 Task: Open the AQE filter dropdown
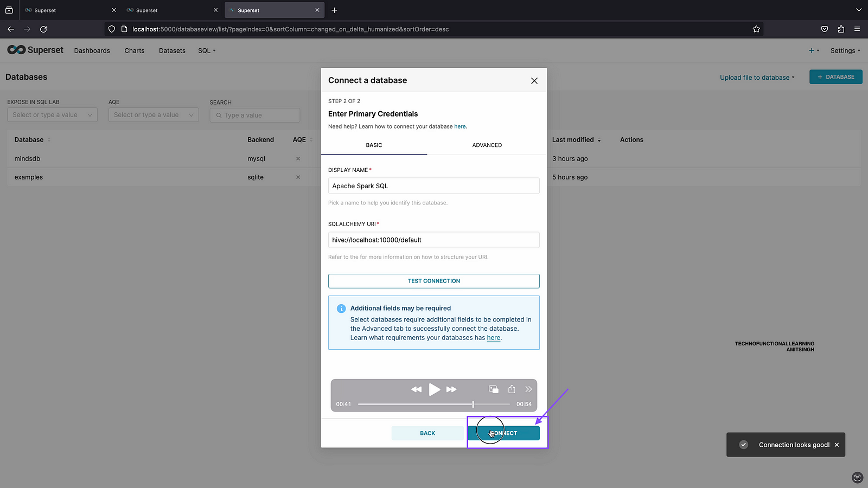tap(154, 115)
